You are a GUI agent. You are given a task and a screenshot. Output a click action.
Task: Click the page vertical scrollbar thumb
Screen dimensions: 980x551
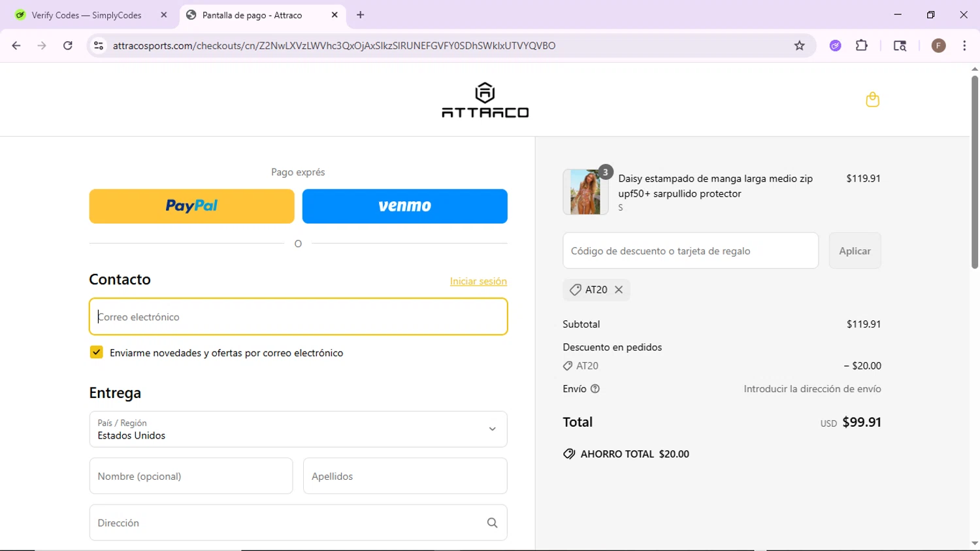[975, 171]
